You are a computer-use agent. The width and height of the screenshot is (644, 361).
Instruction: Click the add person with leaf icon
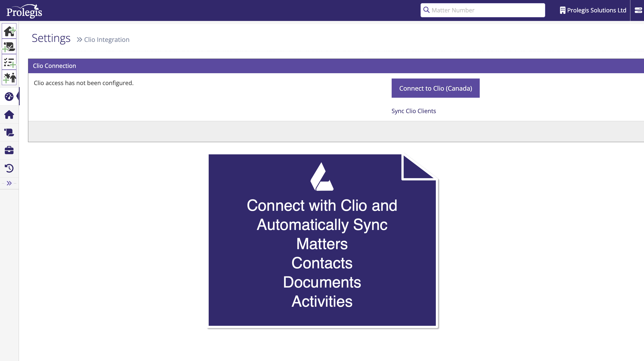(x=9, y=78)
